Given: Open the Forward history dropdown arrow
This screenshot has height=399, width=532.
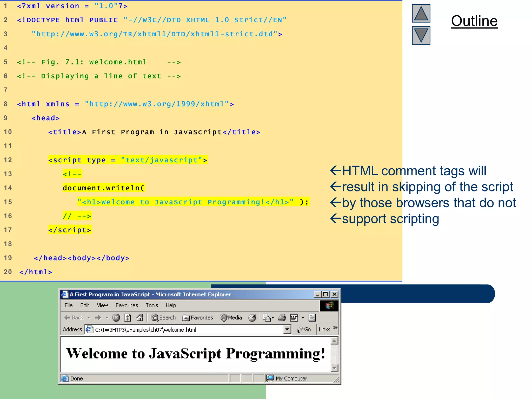Looking at the screenshot, I should pyautogui.click(x=107, y=318).
